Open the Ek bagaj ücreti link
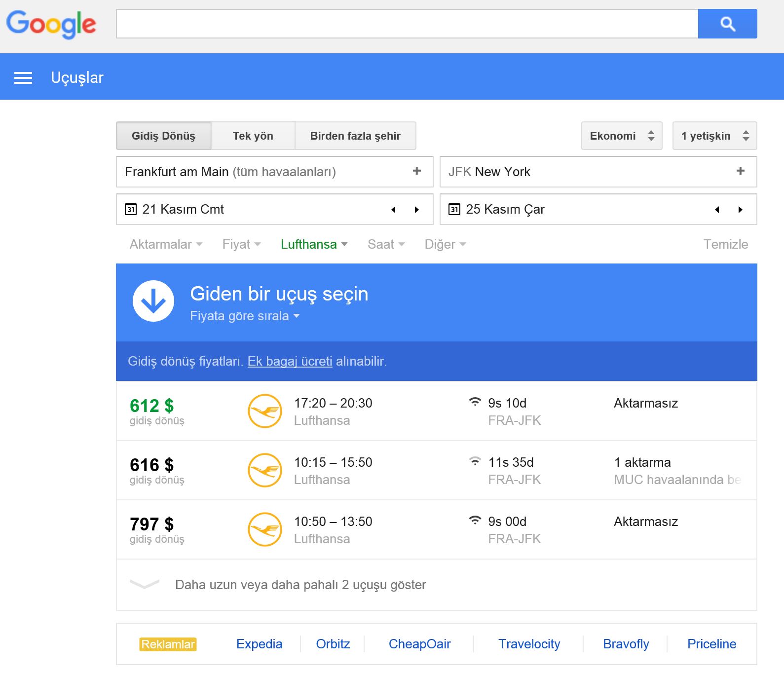784x675 pixels. point(290,361)
